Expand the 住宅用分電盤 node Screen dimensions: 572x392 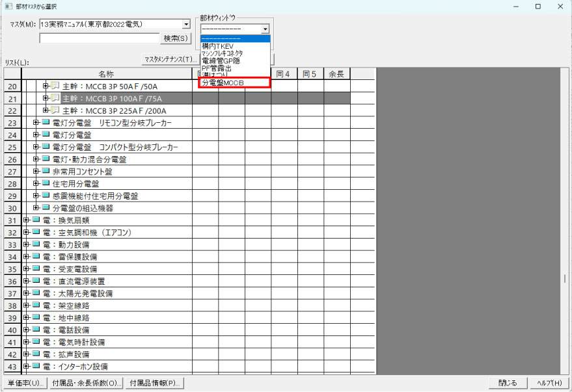click(x=36, y=183)
